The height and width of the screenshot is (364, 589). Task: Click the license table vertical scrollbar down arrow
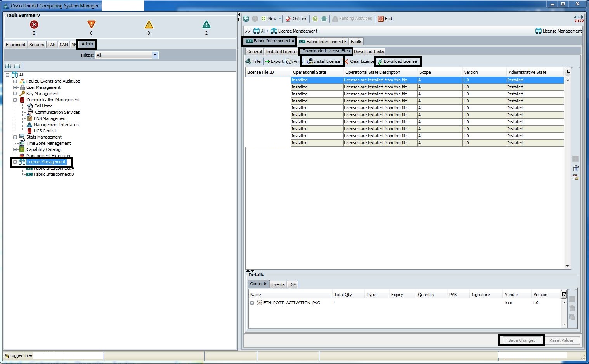coord(568,266)
